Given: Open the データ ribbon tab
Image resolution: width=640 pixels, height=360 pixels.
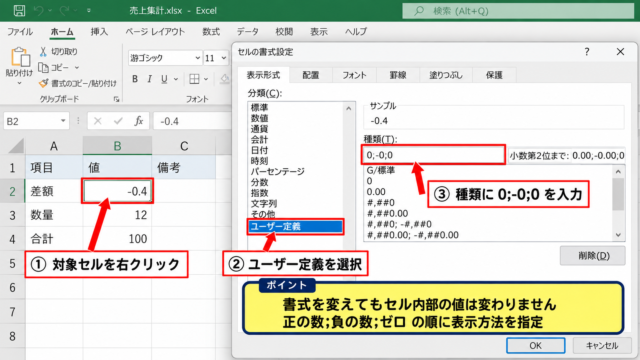Looking at the screenshot, I should pos(248,31).
